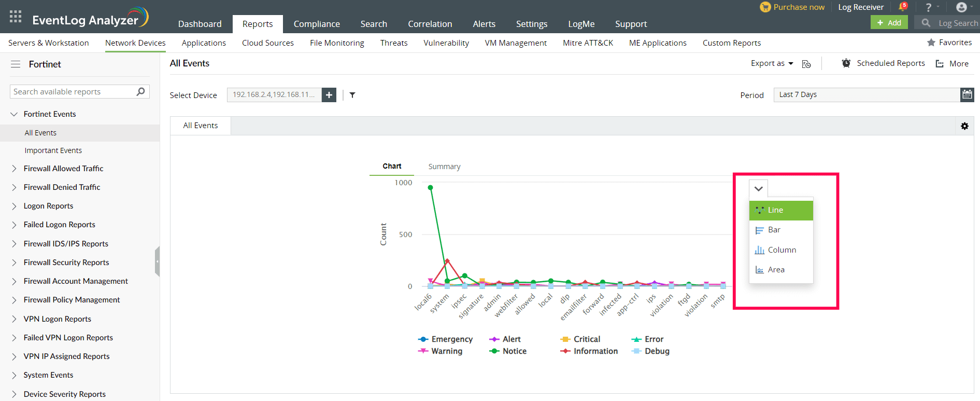Click the export history icon beside Export as
This screenshot has width=980, height=401.
point(806,64)
